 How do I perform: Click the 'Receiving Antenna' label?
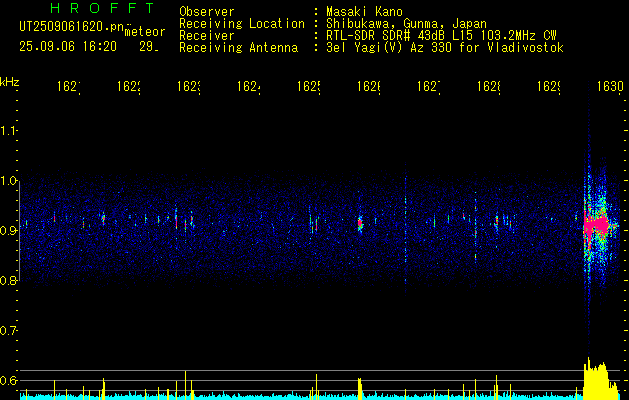[x=239, y=48]
